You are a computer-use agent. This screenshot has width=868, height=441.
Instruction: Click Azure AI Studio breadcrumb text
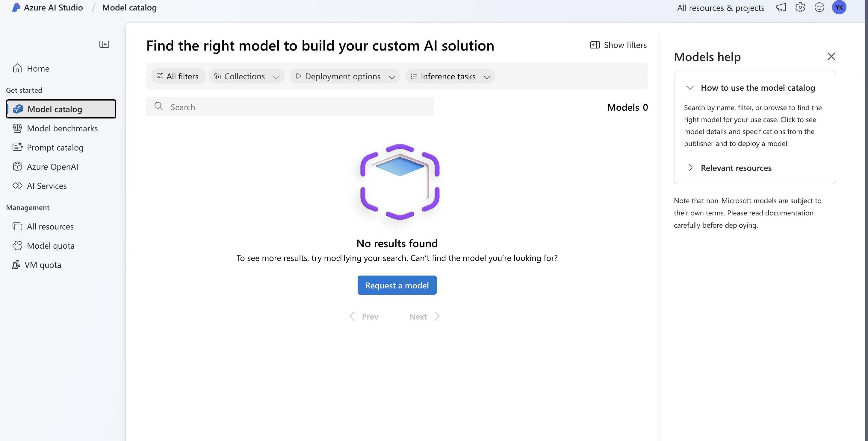tap(53, 7)
